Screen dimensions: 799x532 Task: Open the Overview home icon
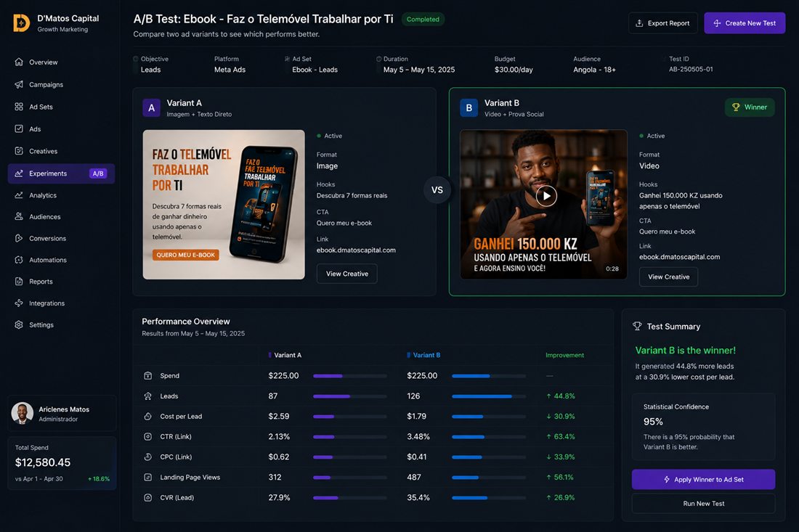point(19,62)
